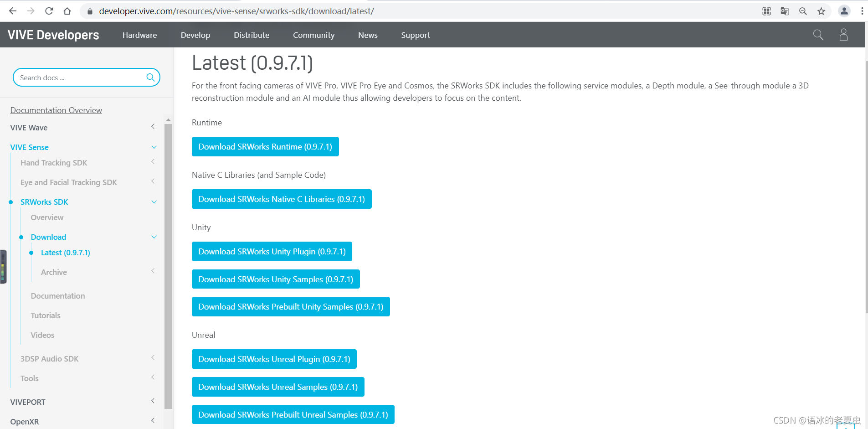
Task: Open the QR/apps grid icon in address bar
Action: pyautogui.click(x=766, y=11)
